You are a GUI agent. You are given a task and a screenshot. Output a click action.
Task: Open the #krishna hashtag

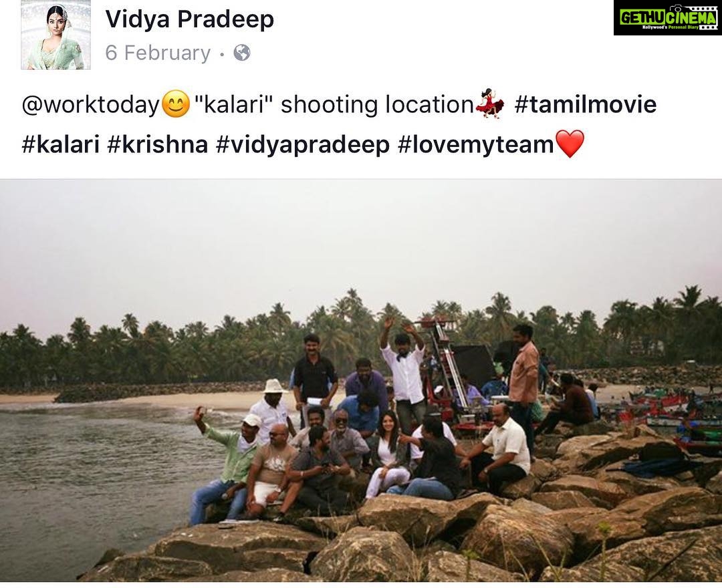point(158,144)
